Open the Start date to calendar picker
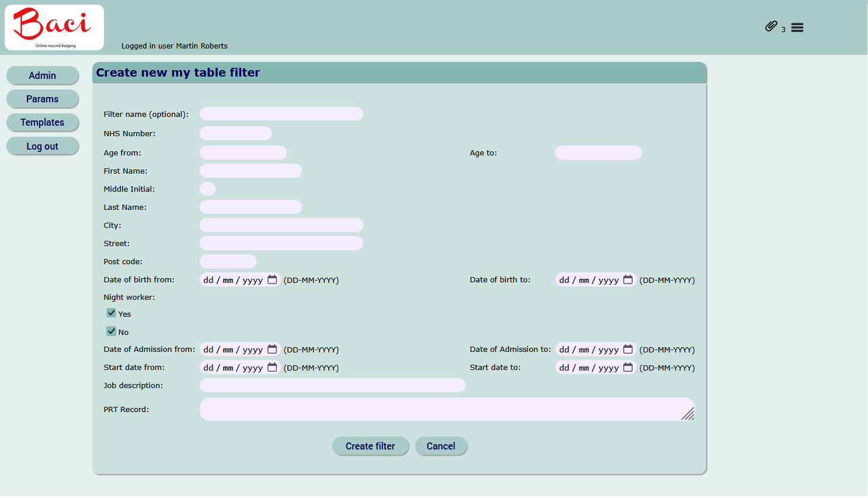Image resolution: width=868 pixels, height=498 pixels. pos(628,367)
